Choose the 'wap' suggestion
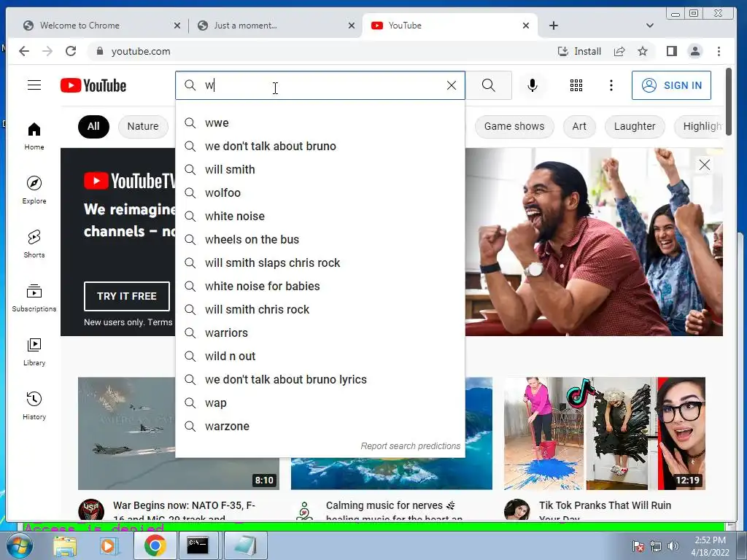This screenshot has height=560, width=747. [x=320, y=402]
